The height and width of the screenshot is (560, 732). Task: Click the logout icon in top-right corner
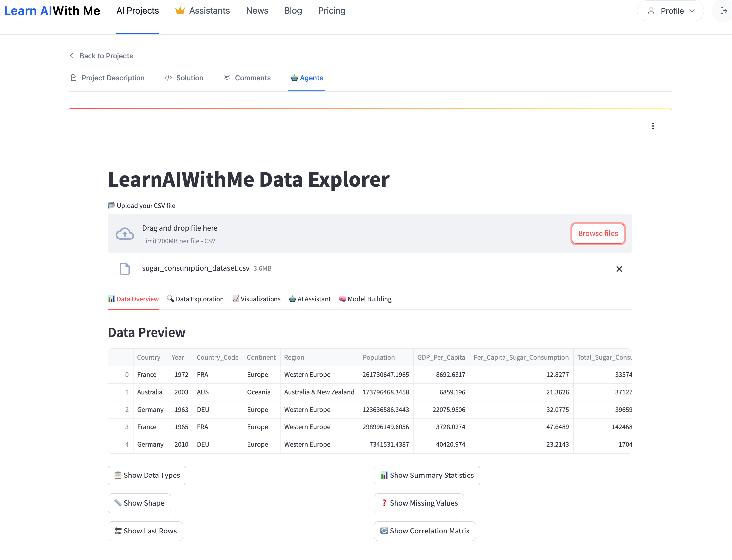pos(723,11)
